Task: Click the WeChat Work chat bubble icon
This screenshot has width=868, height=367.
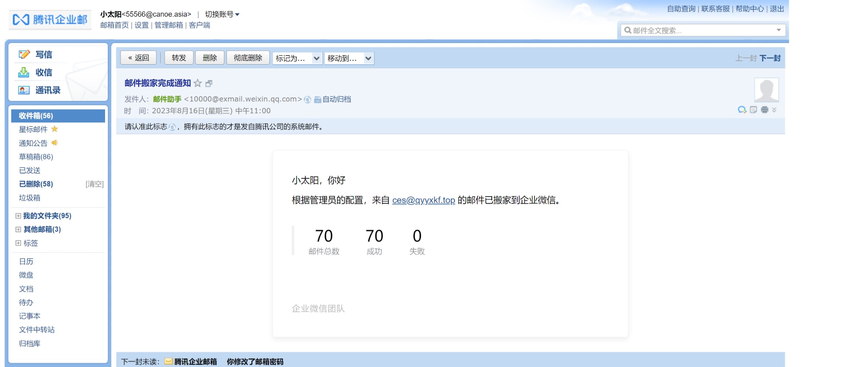Action: (742, 110)
